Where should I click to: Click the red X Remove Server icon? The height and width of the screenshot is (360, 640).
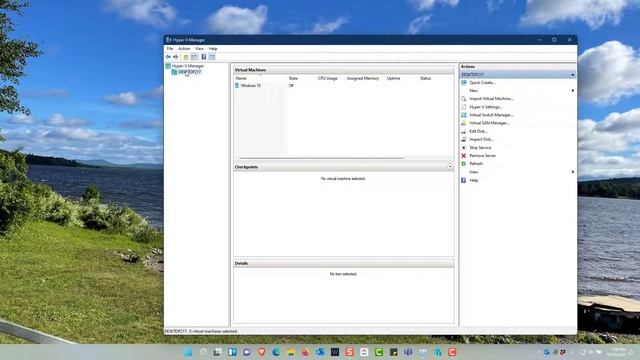pos(464,156)
